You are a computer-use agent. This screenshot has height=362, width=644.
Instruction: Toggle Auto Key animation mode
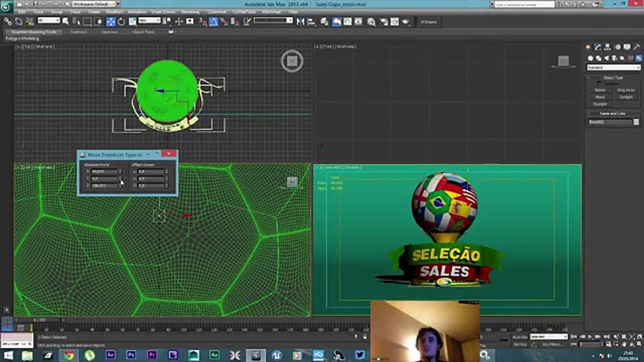pos(520,337)
